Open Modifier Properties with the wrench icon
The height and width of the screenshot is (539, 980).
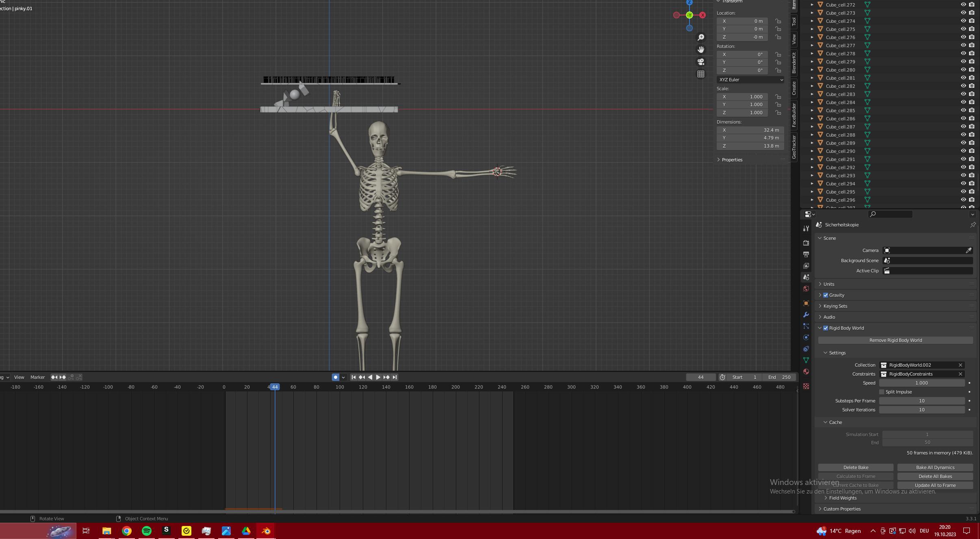point(806,313)
